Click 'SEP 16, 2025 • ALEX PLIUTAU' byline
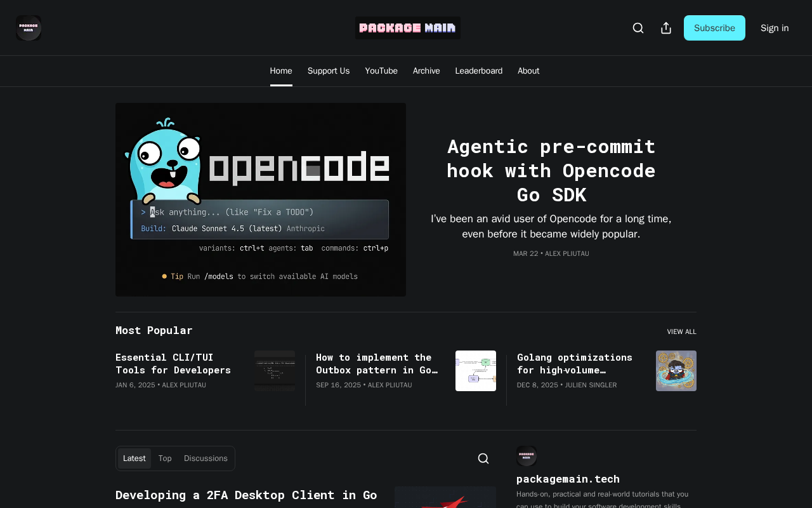The width and height of the screenshot is (812, 508). coord(364,385)
